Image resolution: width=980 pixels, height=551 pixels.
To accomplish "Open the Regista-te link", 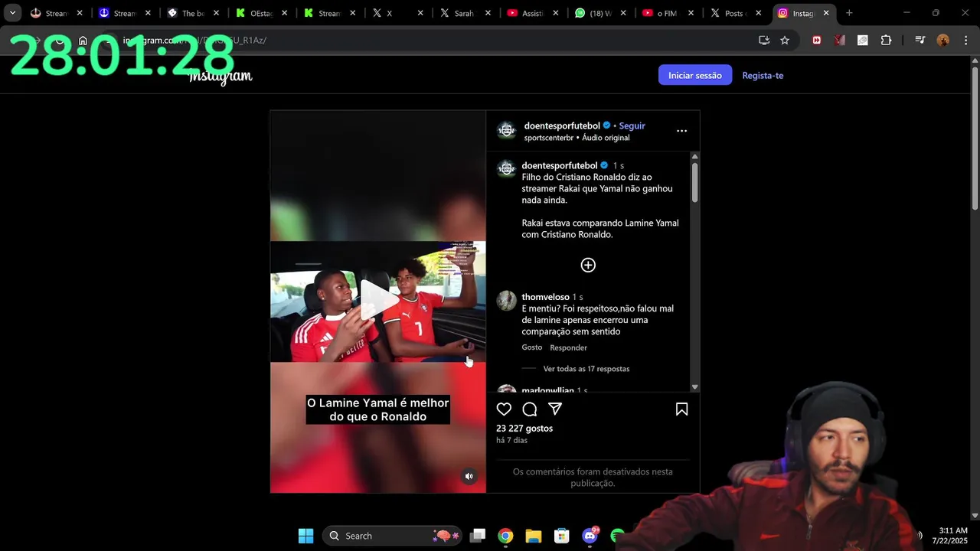I will pyautogui.click(x=763, y=75).
